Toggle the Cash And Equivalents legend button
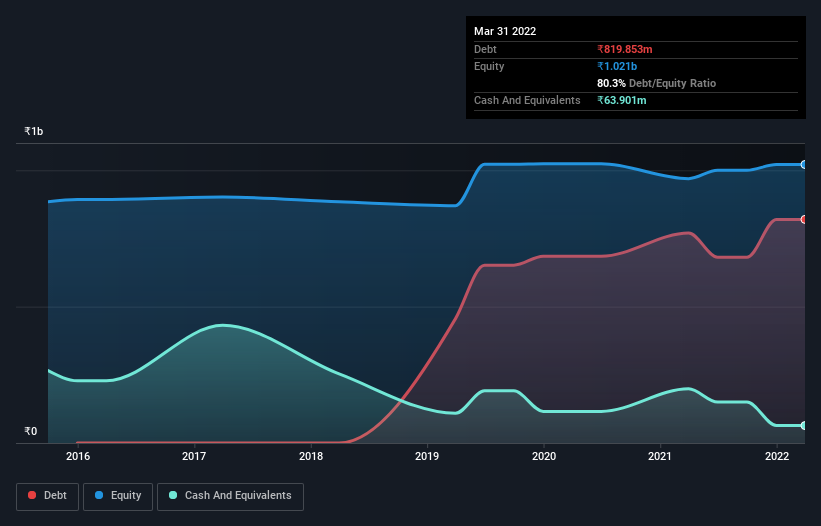 pos(230,496)
